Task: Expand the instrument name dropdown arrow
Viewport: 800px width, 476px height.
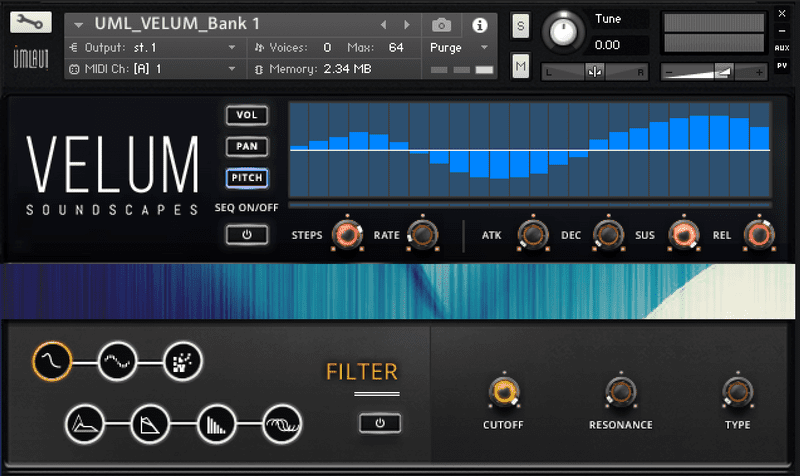Action: (78, 24)
